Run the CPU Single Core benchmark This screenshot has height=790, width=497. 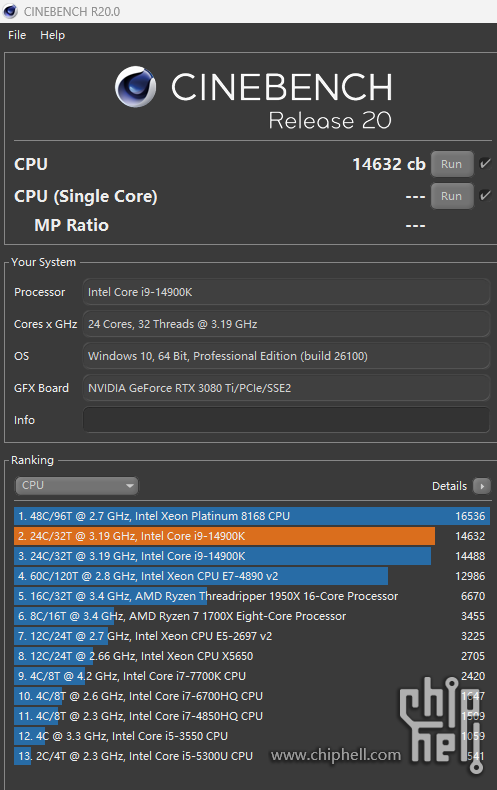[452, 196]
